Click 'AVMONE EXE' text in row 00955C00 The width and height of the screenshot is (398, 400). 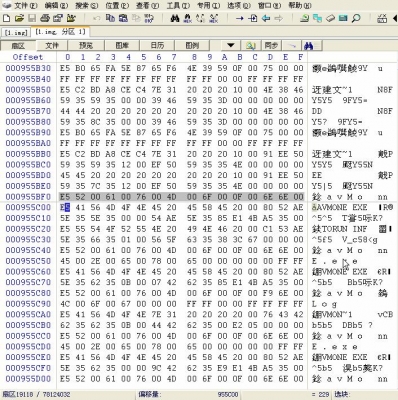[x=342, y=207]
